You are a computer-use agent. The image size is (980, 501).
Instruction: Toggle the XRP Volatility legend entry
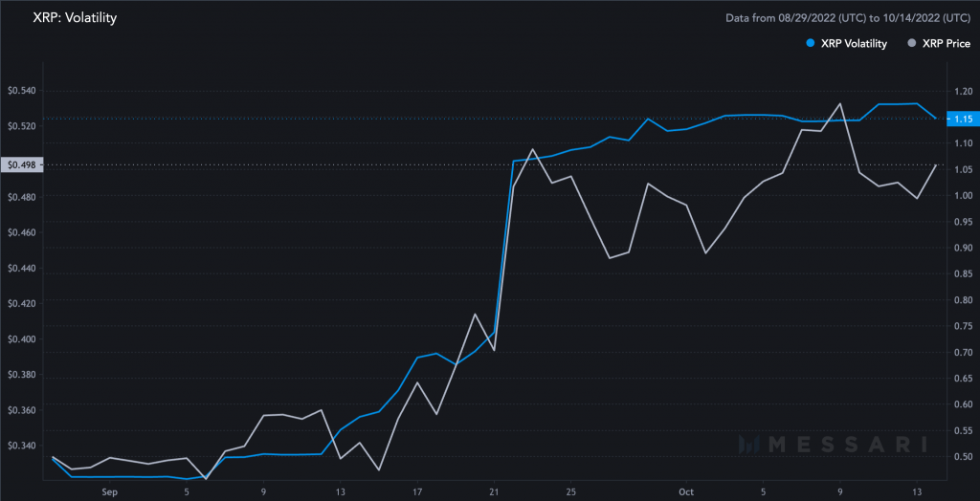[x=846, y=44]
